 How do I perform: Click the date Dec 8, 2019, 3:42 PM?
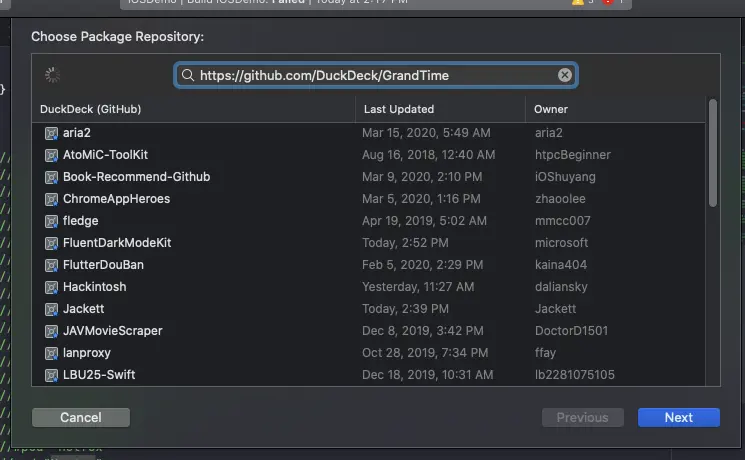[423, 331]
